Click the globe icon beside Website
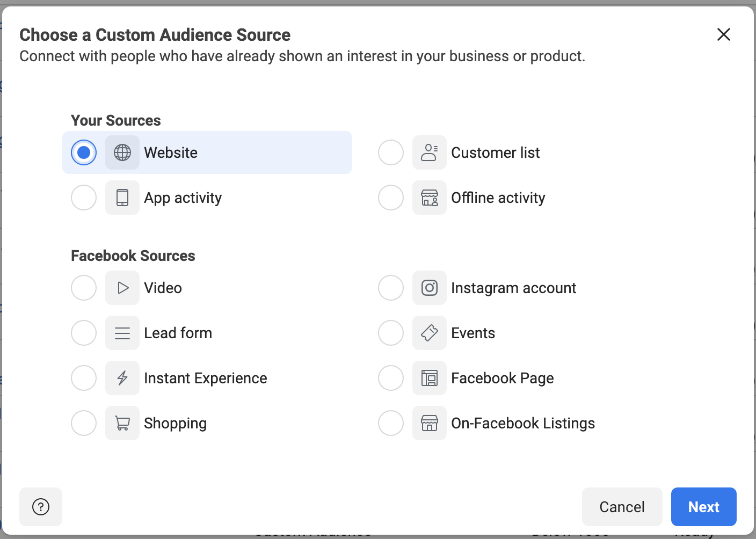The height and width of the screenshot is (539, 756). click(122, 152)
